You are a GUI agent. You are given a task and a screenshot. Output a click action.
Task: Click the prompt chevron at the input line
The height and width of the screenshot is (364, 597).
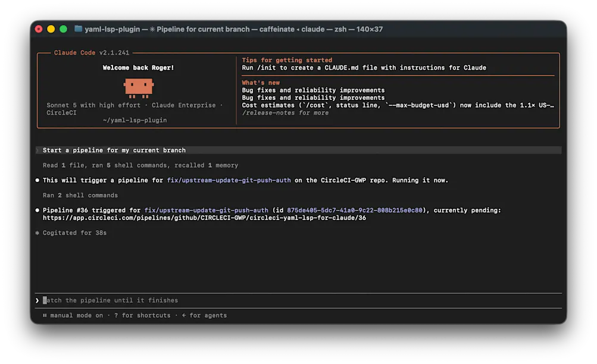click(x=37, y=300)
